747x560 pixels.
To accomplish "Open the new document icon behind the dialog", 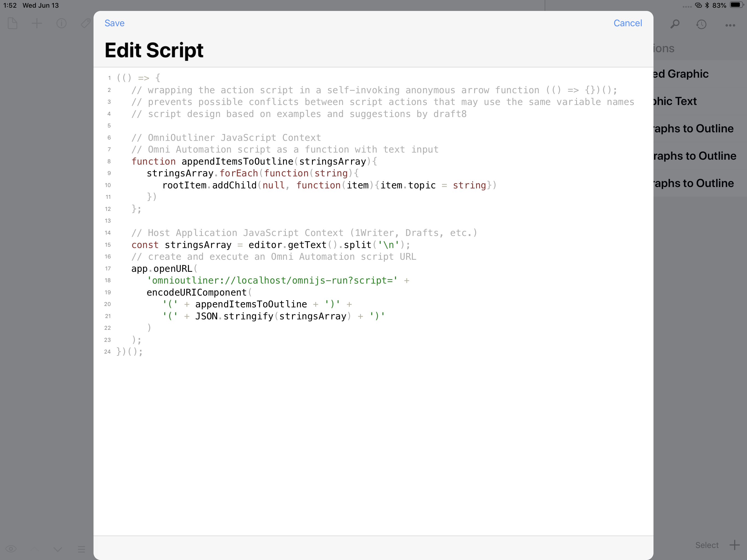I will tap(13, 23).
